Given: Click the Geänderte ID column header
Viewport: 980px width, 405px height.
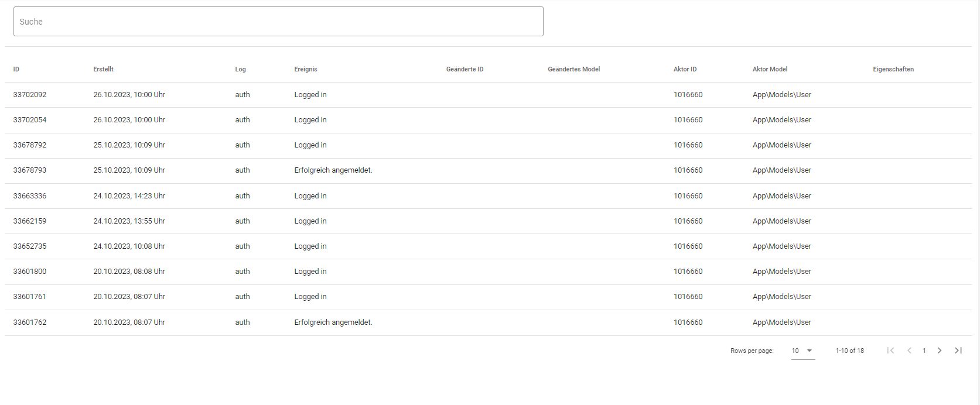Looking at the screenshot, I should point(465,69).
